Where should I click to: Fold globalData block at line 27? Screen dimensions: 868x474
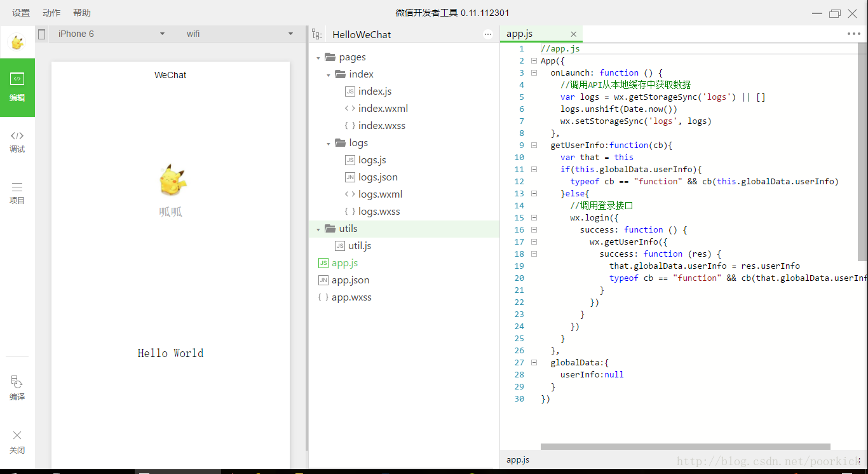coord(534,363)
